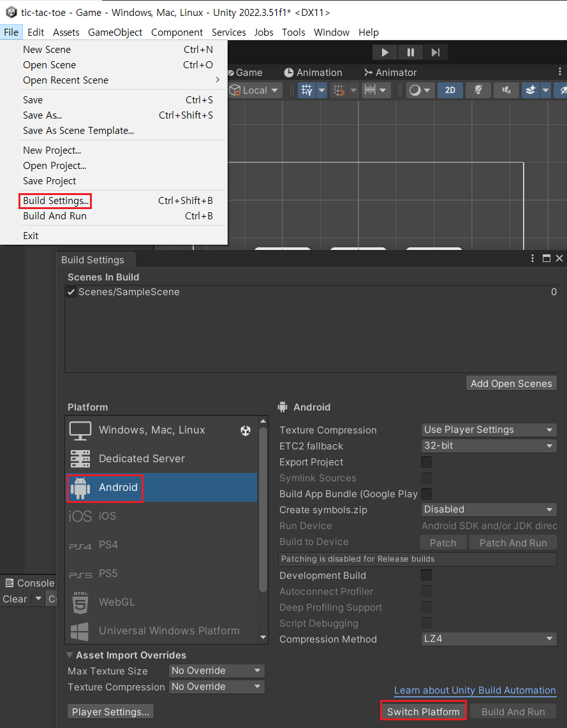Open the Max Texture Size override dropdown
This screenshot has width=567, height=728.
pyautogui.click(x=216, y=671)
